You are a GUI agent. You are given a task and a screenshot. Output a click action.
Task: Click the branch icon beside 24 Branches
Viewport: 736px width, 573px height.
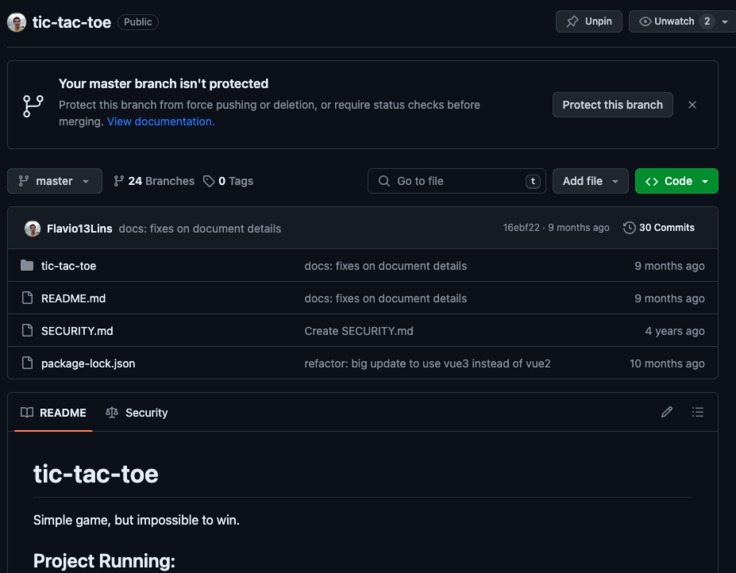119,181
